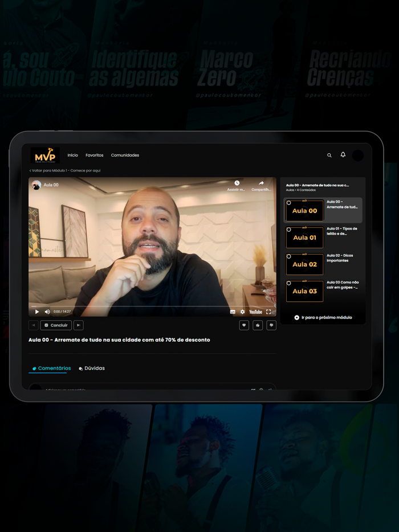Select the Aula 00 thumbnail
The width and height of the screenshot is (399, 532).
click(x=304, y=211)
